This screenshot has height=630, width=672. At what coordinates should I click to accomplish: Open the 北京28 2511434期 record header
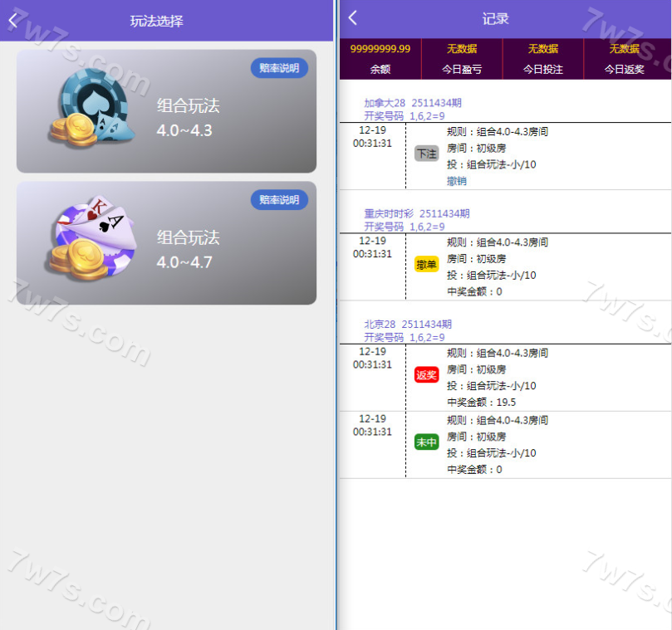coord(407,324)
